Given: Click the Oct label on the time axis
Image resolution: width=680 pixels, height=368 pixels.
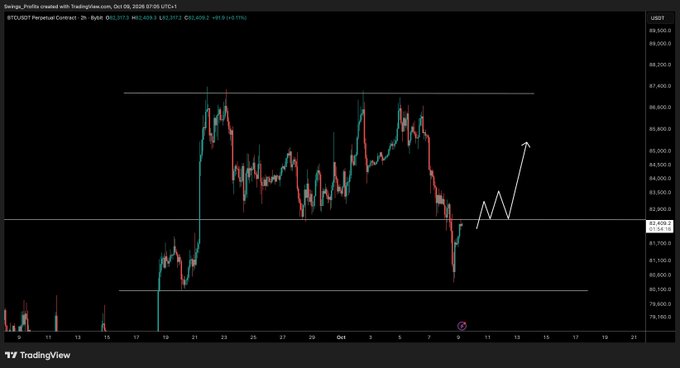Looking at the screenshot, I should tap(341, 337).
